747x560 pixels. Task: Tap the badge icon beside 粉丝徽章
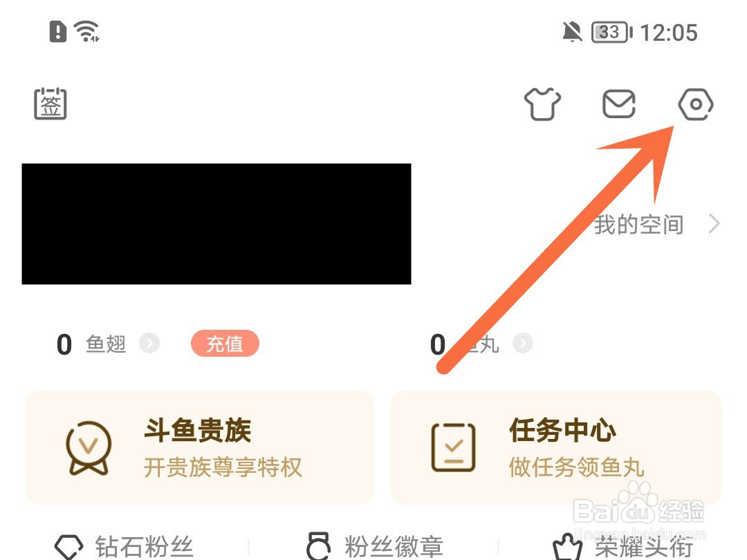(x=318, y=546)
